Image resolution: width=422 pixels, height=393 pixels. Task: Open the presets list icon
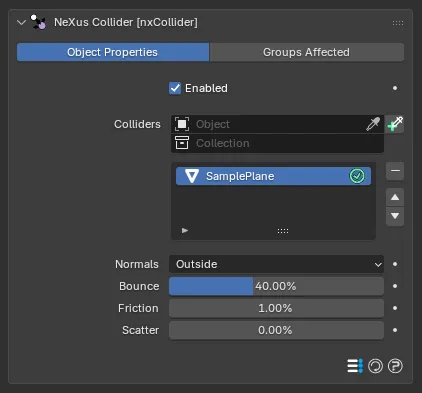[x=355, y=366]
